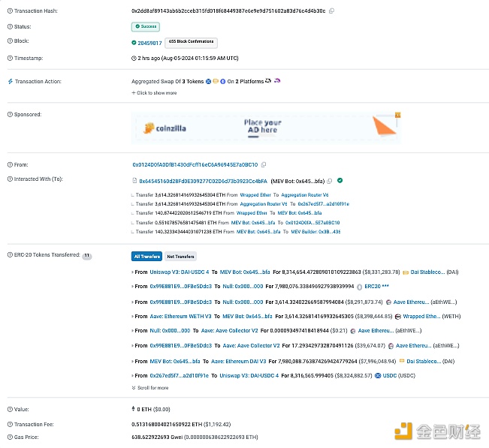
Task: Click help icon beside Sponsored label
Action: tap(10, 114)
